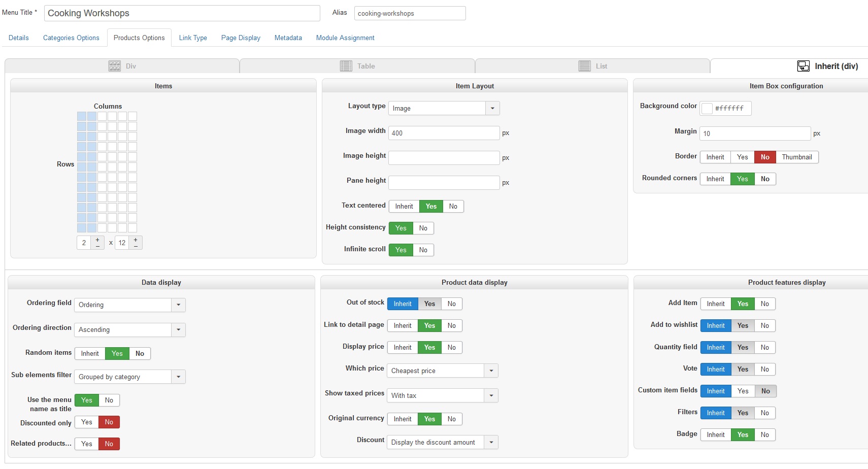This screenshot has height=469, width=868.
Task: Click the #ffffff background color value
Action: click(729, 108)
